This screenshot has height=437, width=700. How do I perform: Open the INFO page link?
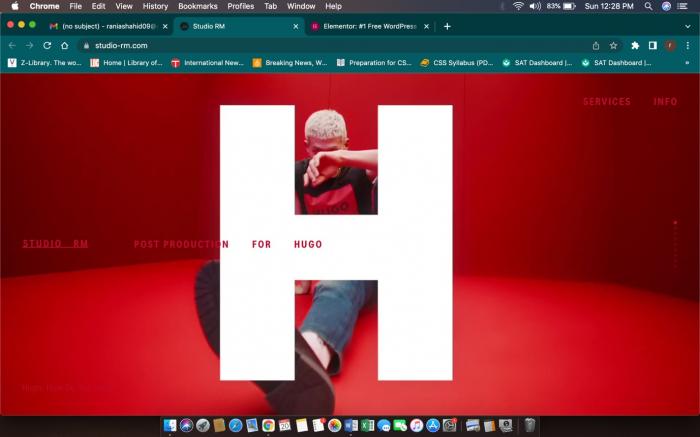tap(665, 102)
